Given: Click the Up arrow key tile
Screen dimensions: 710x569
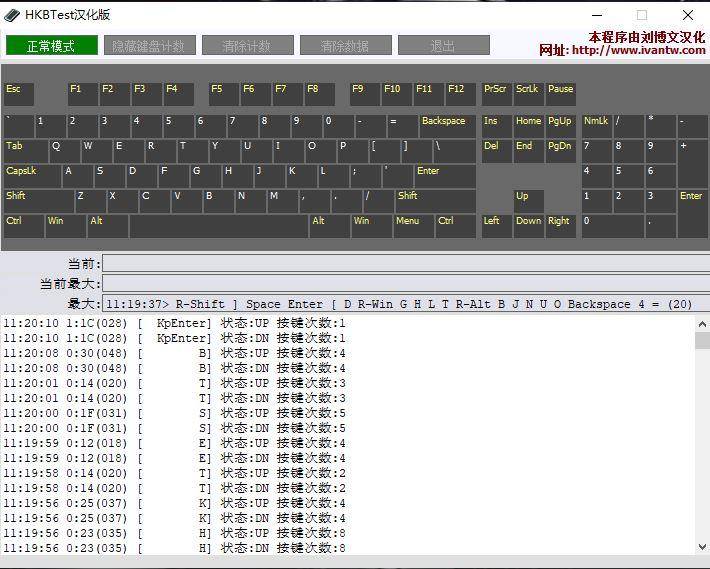Looking at the screenshot, I should coord(529,201).
